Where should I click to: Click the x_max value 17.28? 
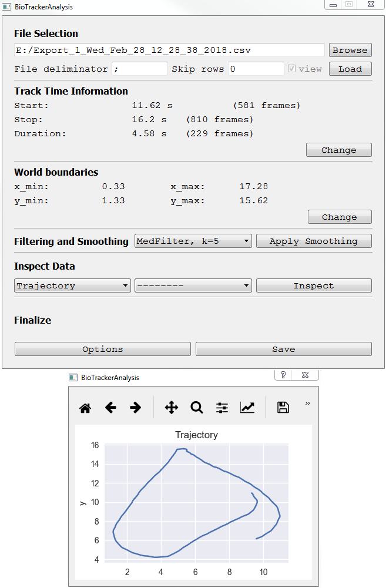pyautogui.click(x=254, y=186)
